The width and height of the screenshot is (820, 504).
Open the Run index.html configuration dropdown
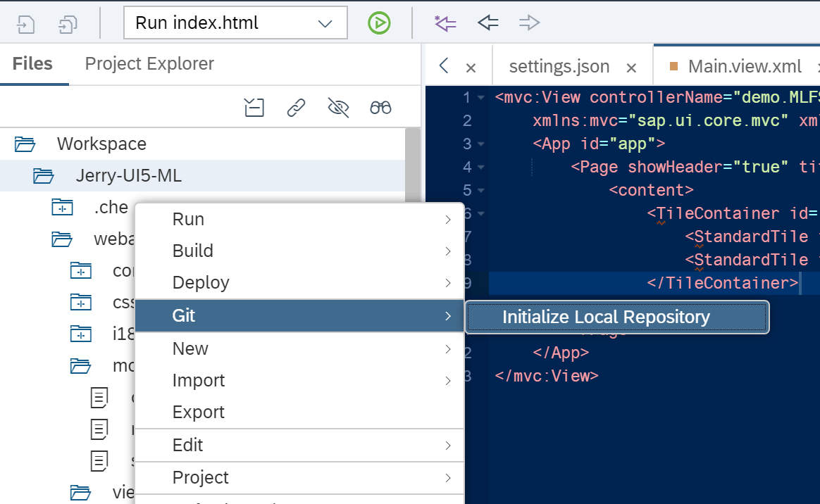pyautogui.click(x=325, y=23)
